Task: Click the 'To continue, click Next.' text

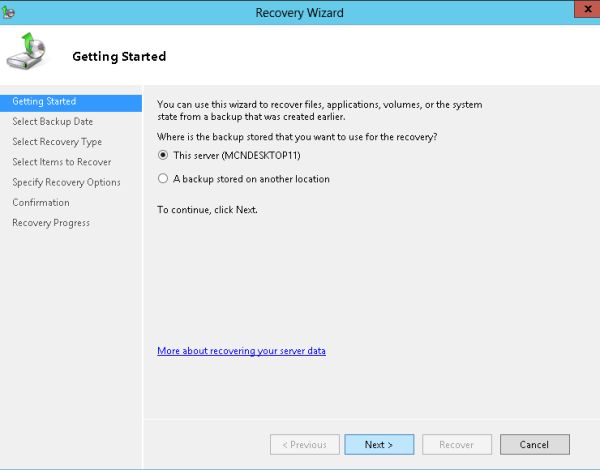Action: [x=207, y=210]
